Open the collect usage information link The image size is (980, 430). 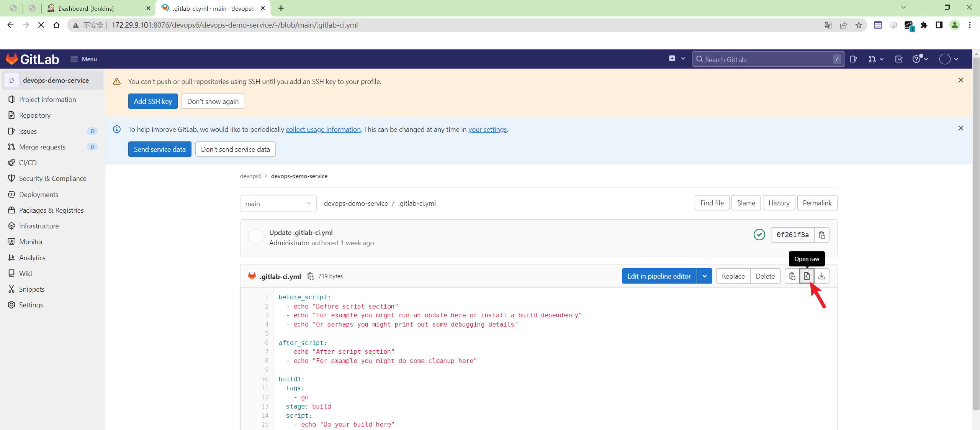point(323,129)
